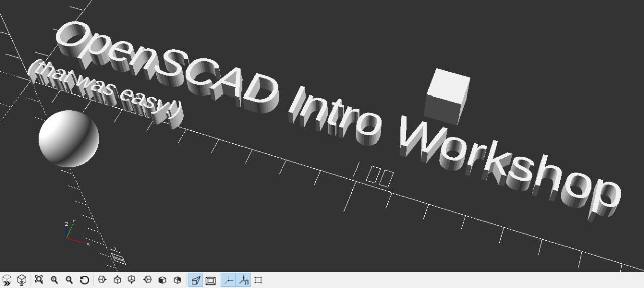Zoom in with the plus magnifier icon
Image resolution: width=644 pixels, height=288 pixels.
[x=54, y=280]
